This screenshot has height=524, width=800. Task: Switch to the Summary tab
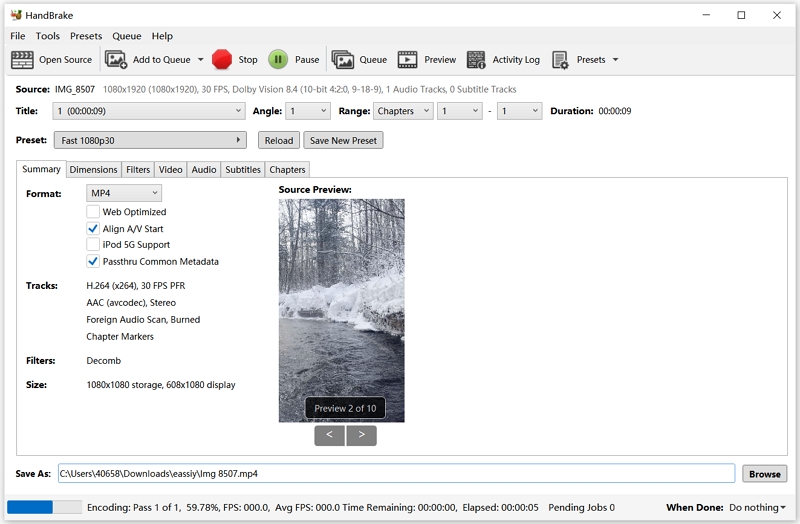click(41, 169)
